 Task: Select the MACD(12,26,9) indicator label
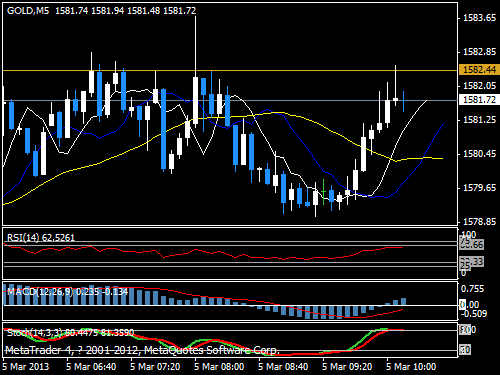(x=67, y=292)
